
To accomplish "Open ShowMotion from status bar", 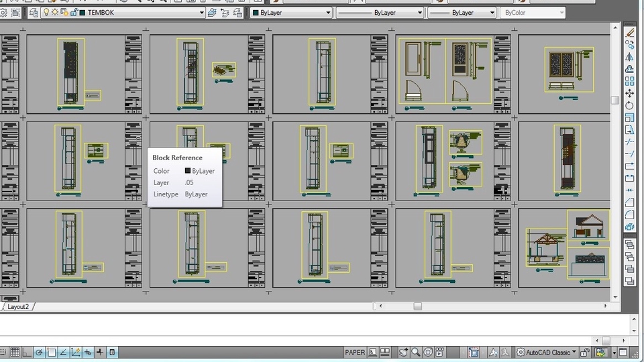I will pos(440,352).
